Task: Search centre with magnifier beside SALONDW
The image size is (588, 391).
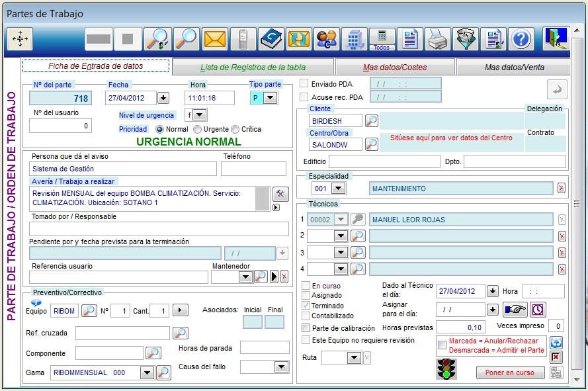Action: (x=371, y=144)
